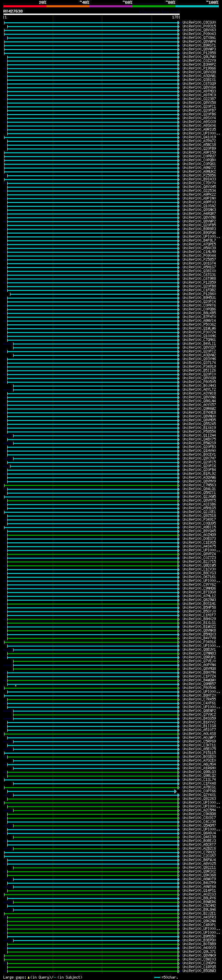Click the UniRef100_B3H4P2 label
Viewport: 222px width, 980px height.
click(199, 65)
